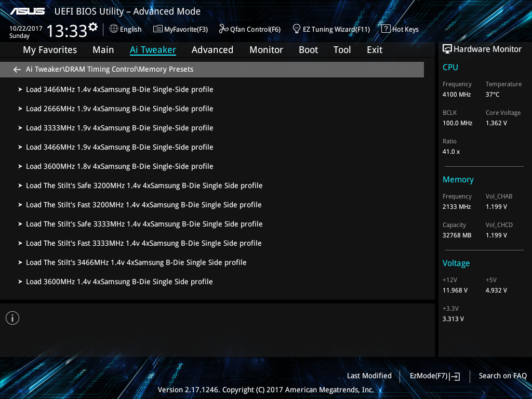The width and height of the screenshot is (532, 399).
Task: Click Core Voltage value 1.362 V
Action: 496,123
